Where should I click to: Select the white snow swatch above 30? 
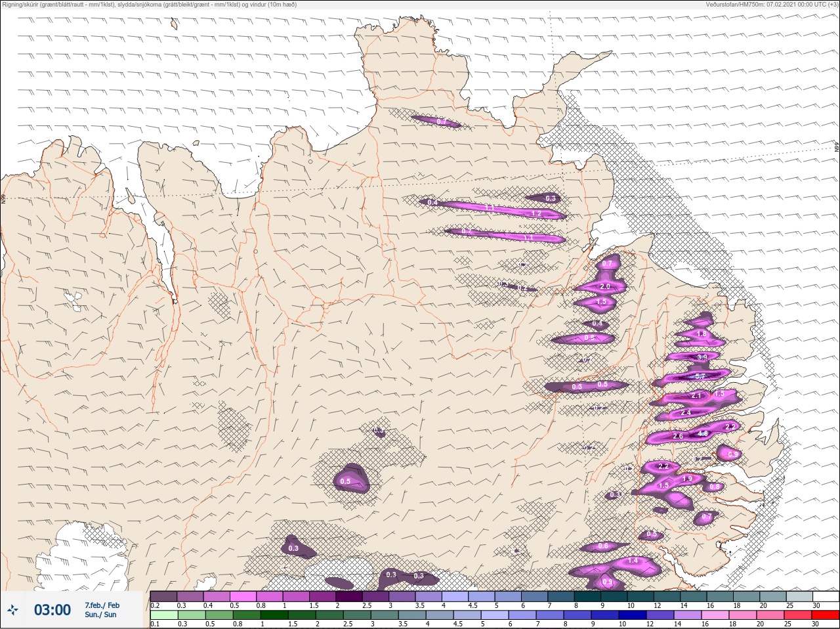(826, 596)
